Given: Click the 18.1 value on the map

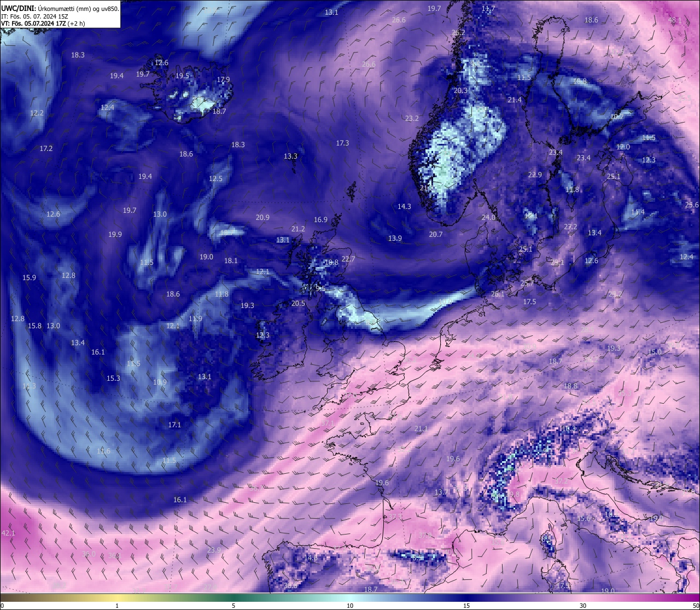Looking at the screenshot, I should coord(231,261).
